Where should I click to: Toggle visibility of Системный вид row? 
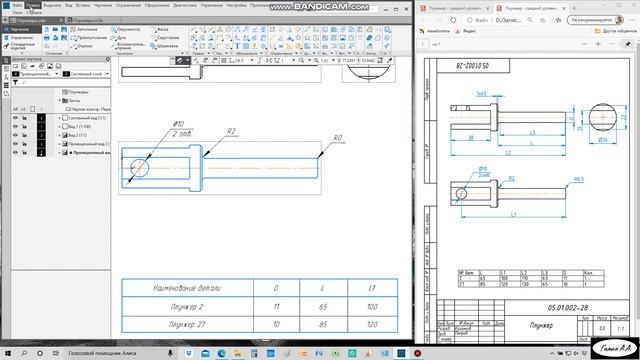[x=16, y=118]
